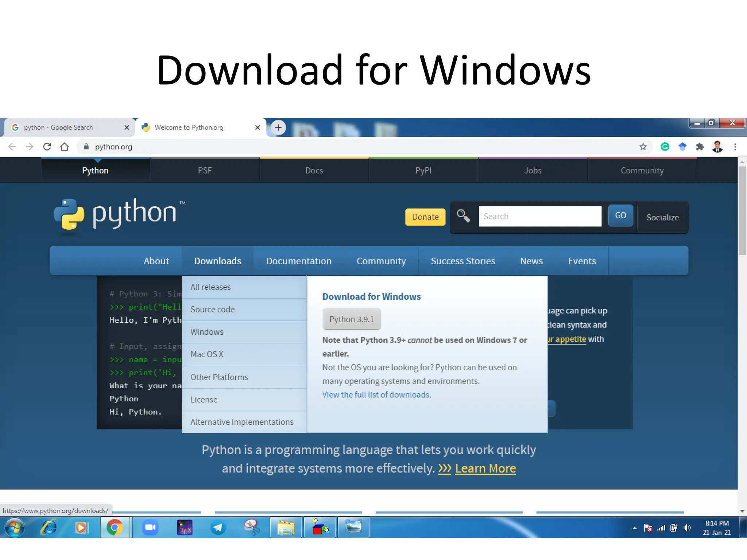747x560 pixels.
Task: Open a new browser tab
Action: tap(278, 128)
